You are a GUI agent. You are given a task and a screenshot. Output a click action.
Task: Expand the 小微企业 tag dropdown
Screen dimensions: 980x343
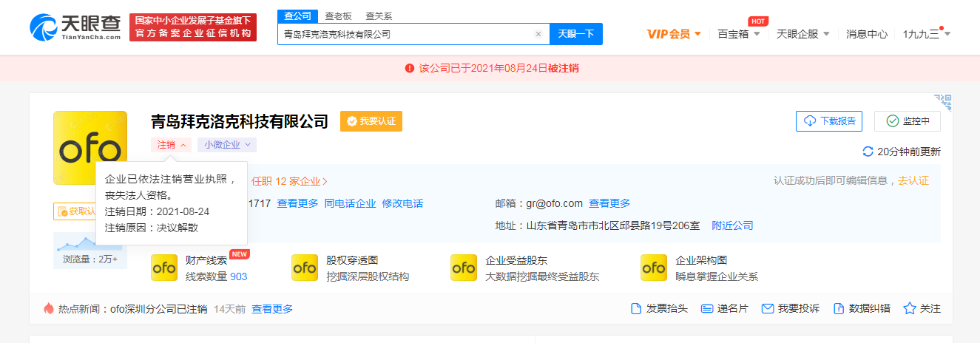(227, 145)
